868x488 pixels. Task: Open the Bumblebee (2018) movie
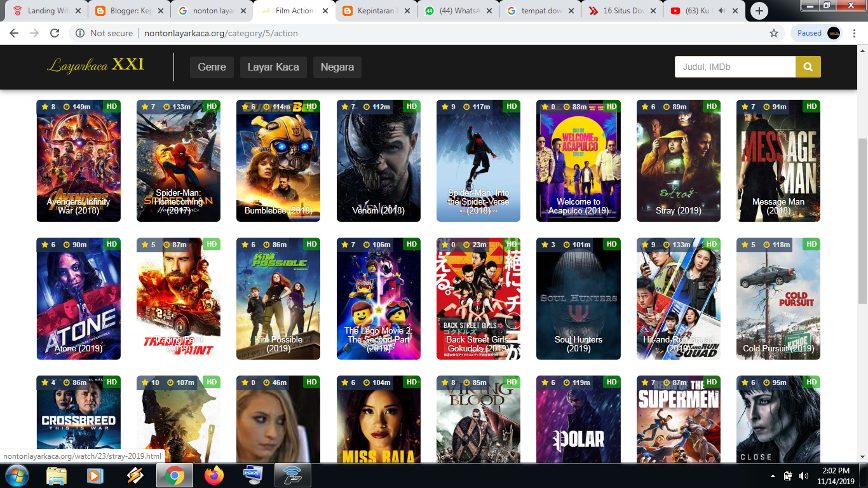coord(278,161)
